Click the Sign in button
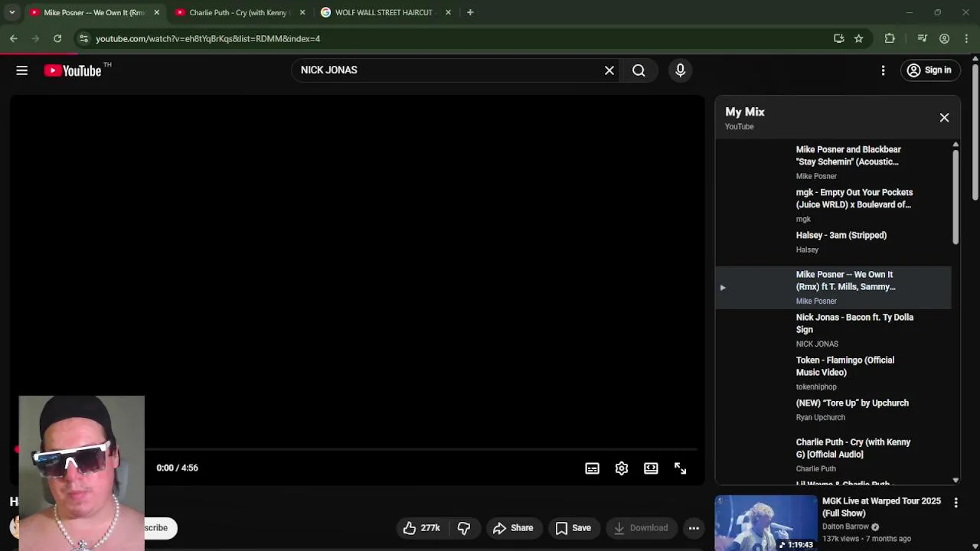The height and width of the screenshot is (551, 980). point(929,70)
